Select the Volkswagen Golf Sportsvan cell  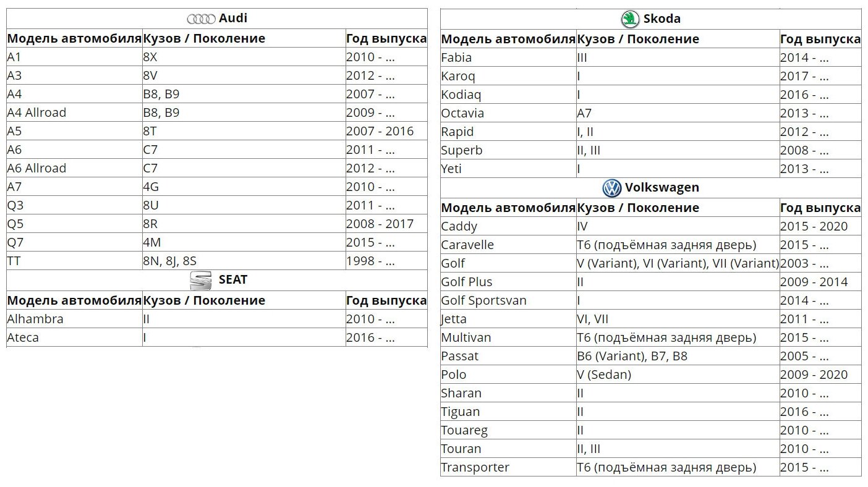click(508, 300)
